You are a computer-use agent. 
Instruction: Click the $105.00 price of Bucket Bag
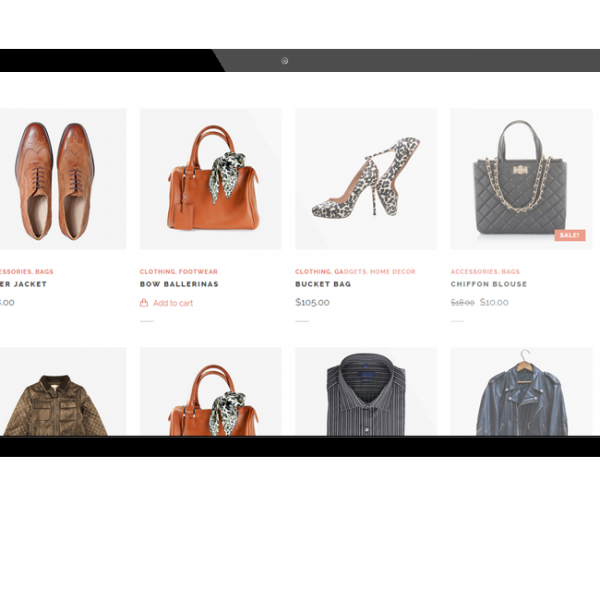[x=312, y=302]
